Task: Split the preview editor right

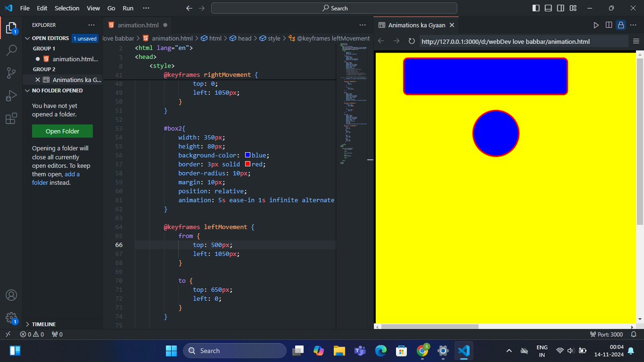Action: 609,25
